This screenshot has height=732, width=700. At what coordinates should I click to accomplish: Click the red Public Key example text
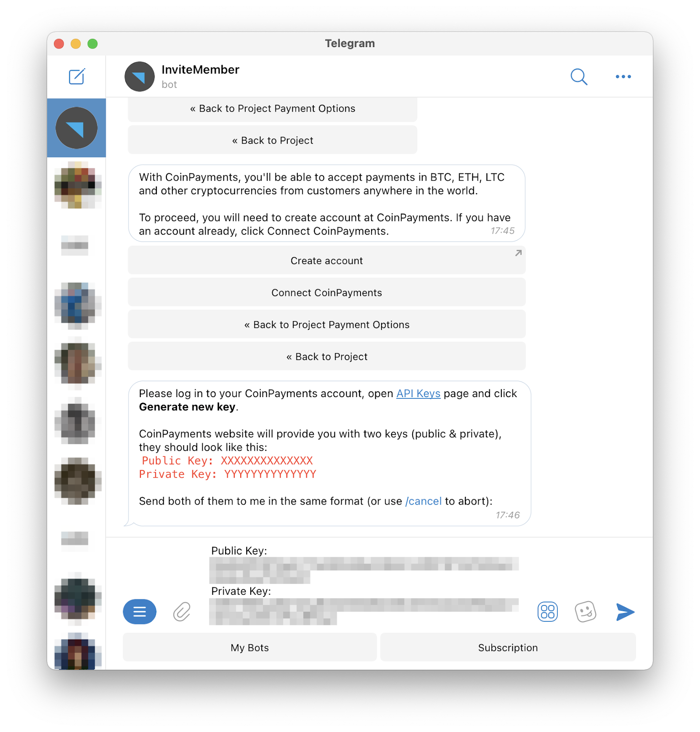point(227,461)
